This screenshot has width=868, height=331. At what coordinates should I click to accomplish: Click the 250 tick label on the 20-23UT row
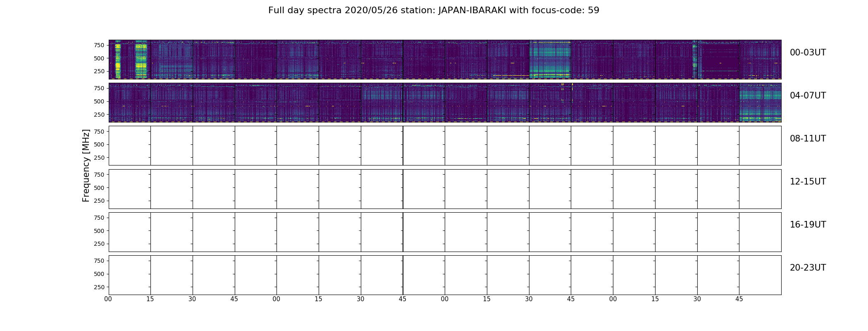99,287
